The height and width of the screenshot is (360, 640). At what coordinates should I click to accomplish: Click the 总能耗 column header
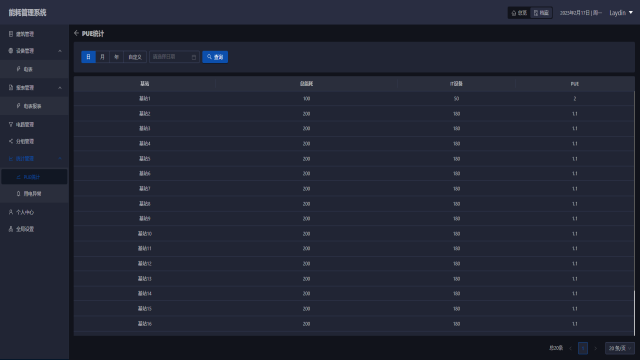(x=306, y=84)
